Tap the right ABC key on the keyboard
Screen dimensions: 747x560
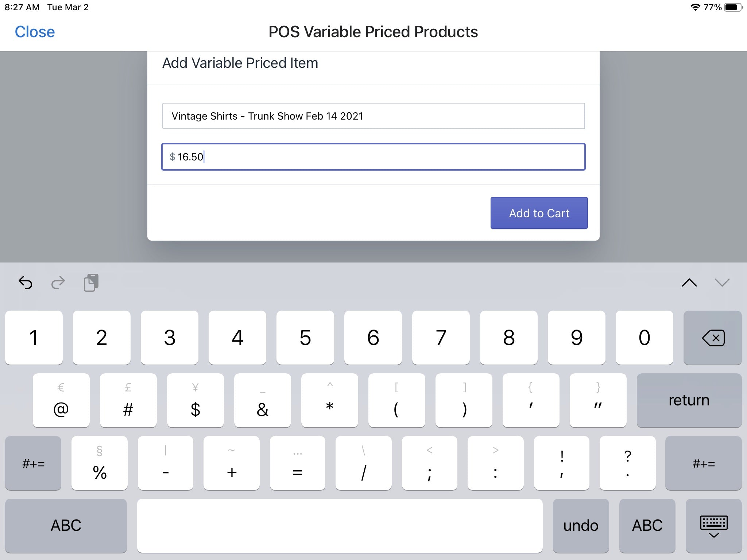tap(647, 525)
